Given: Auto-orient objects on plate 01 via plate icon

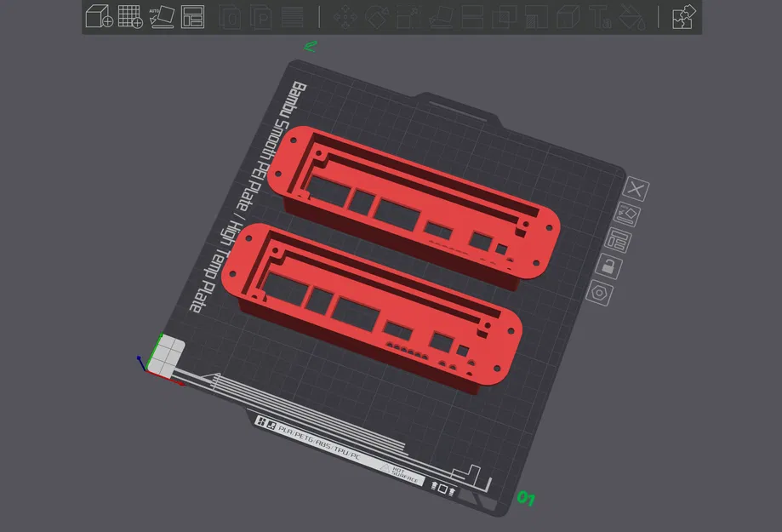Looking at the screenshot, I should point(626,214).
